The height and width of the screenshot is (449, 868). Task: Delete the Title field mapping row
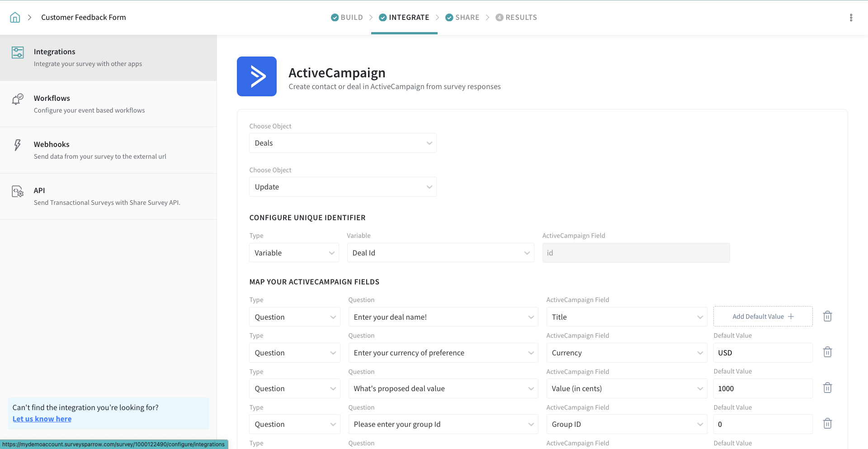(x=827, y=317)
